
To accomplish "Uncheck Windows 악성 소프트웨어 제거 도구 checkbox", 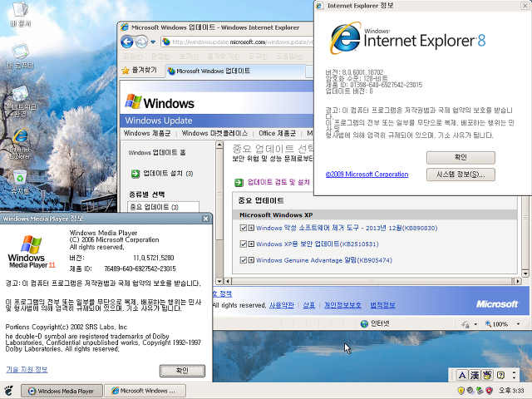I will pyautogui.click(x=243, y=228).
